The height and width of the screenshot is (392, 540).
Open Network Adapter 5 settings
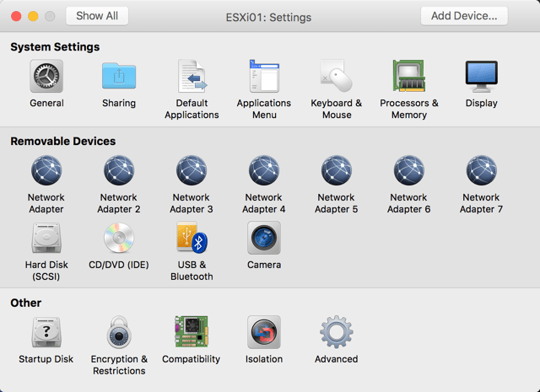pyautogui.click(x=337, y=171)
